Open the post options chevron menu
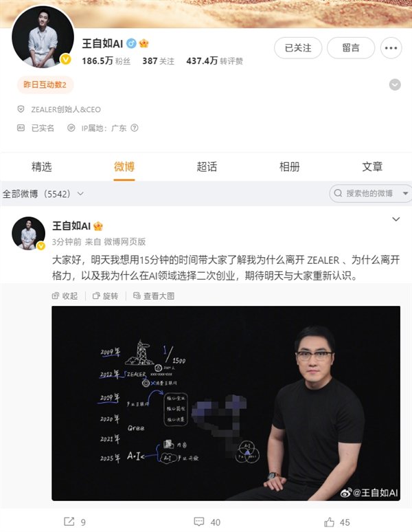Viewport: 412px width, 532px height. pos(396,219)
